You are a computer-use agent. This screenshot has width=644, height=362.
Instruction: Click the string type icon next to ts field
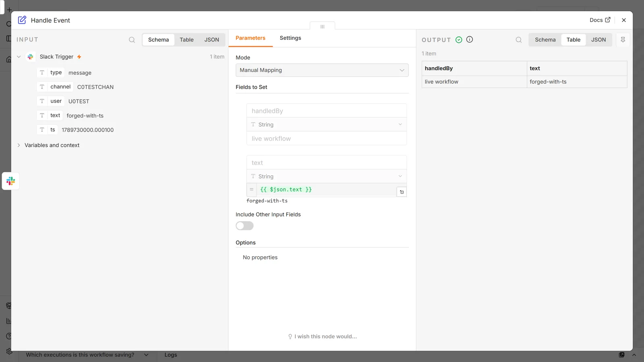coord(42,130)
